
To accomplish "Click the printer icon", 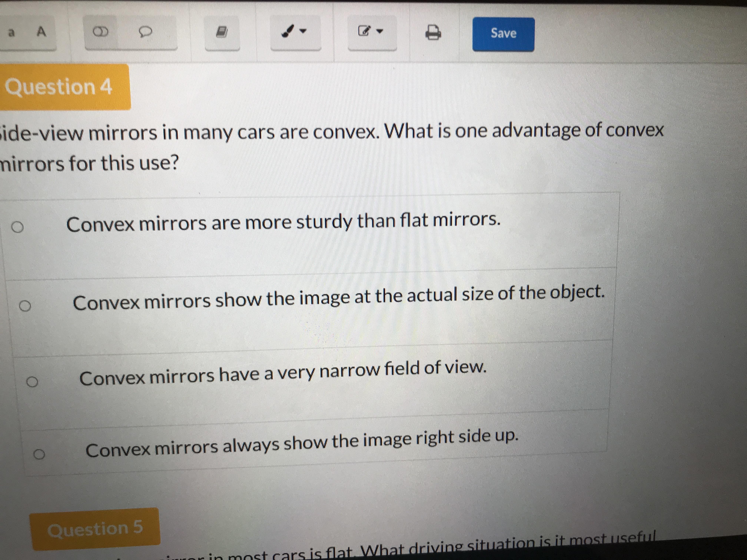I will [433, 33].
